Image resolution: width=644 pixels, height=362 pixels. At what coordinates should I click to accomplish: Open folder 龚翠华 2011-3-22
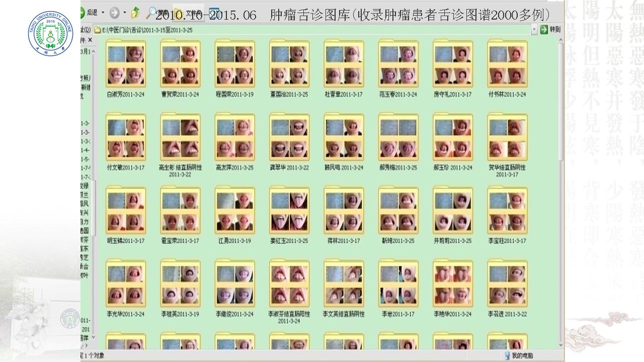pyautogui.click(x=289, y=138)
